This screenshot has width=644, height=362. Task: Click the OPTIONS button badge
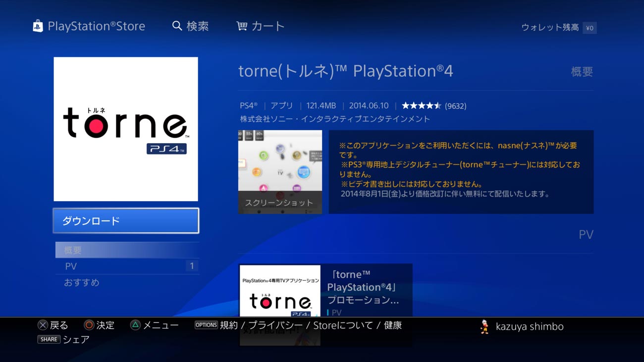tap(206, 325)
